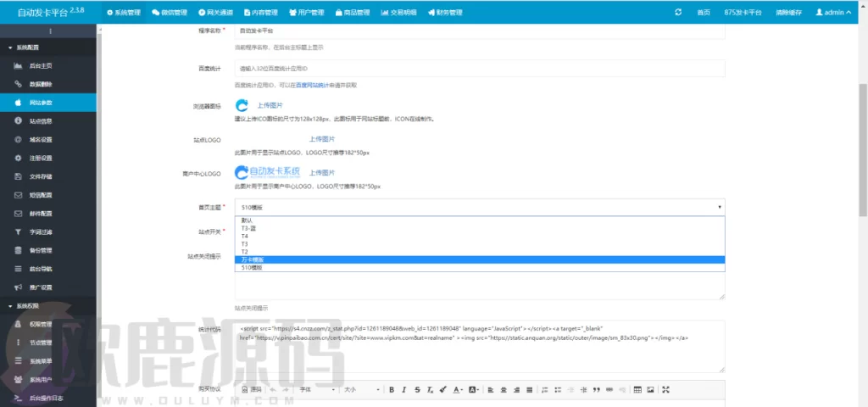Viewport: 868px width, 407px height.
Task: Insert a link in editor
Action: tap(609, 390)
